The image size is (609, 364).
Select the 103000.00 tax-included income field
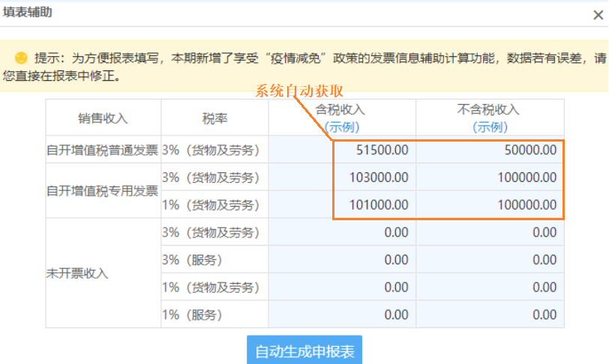tap(342, 178)
